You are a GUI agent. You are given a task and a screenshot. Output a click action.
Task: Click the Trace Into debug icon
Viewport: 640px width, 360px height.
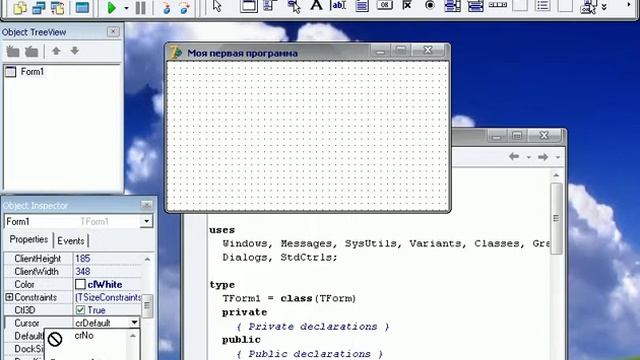coord(167,7)
